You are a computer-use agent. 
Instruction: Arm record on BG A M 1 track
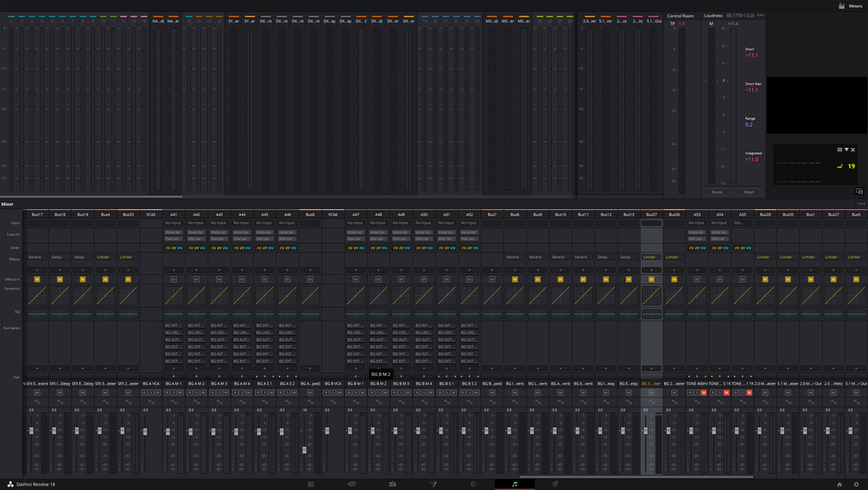click(x=167, y=392)
